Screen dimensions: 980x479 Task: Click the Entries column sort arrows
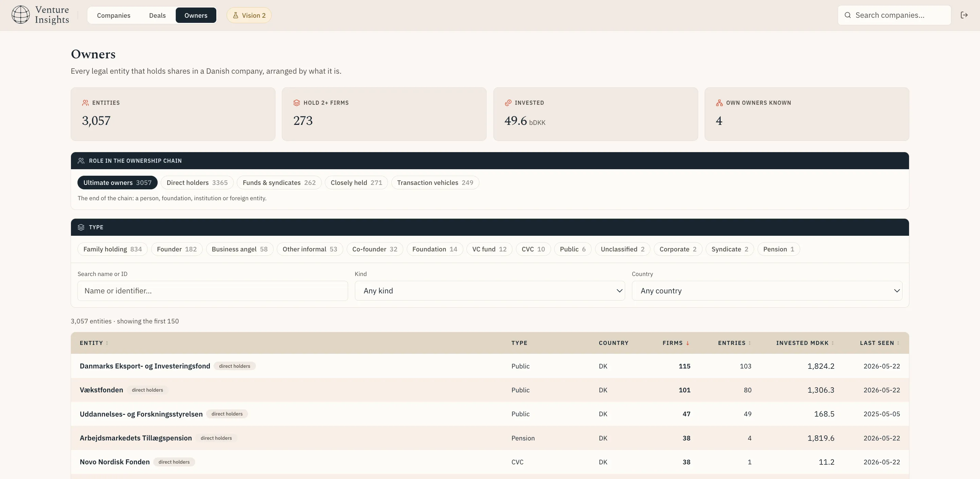749,343
